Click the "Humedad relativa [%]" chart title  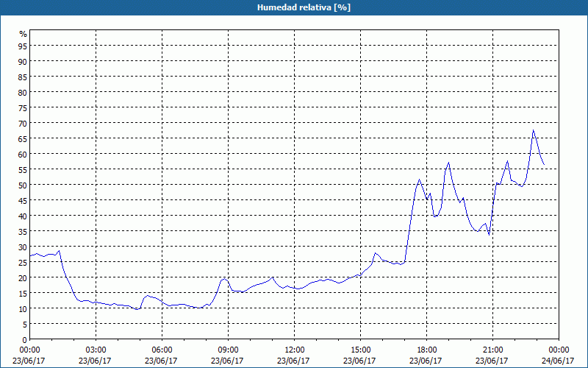(304, 7)
